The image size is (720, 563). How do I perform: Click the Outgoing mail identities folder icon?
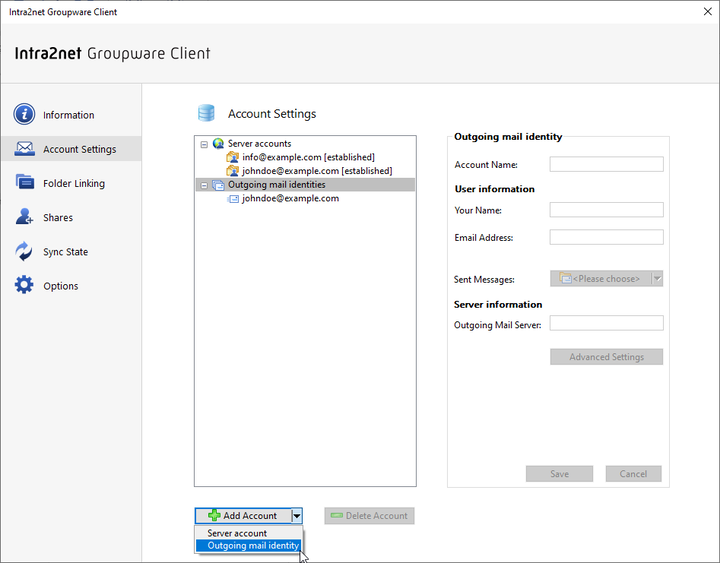(x=218, y=185)
